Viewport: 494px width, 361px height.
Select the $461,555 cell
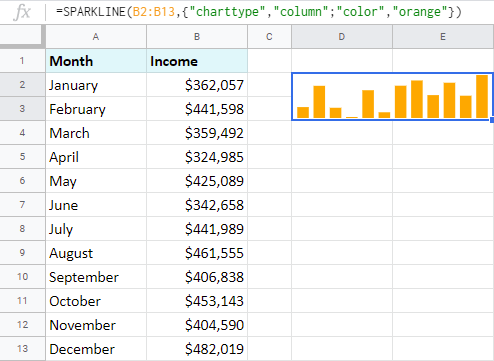[x=197, y=253]
